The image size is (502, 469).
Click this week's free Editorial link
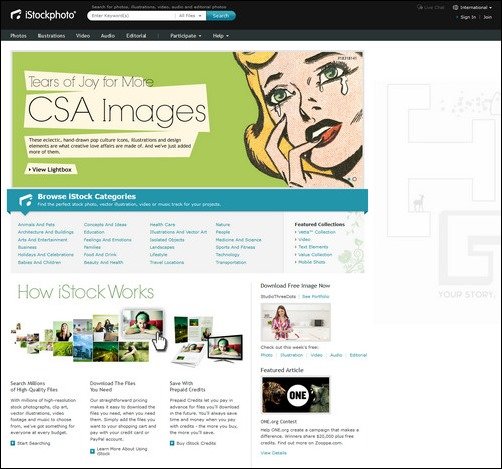(x=358, y=355)
